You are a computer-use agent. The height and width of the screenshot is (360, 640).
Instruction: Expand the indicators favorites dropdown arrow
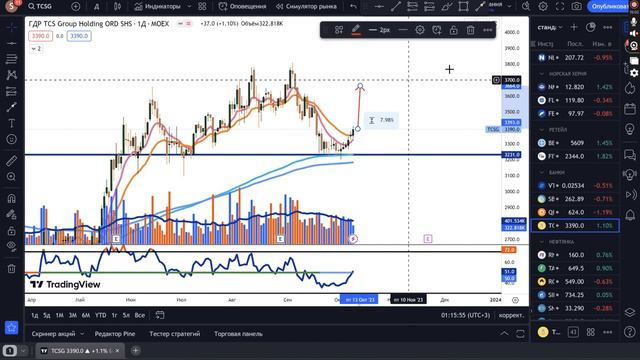pos(189,7)
